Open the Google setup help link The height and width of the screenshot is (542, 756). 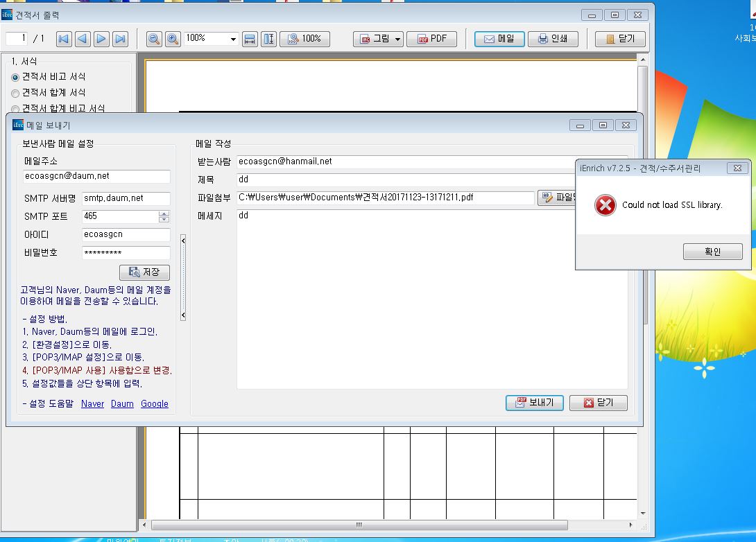tap(154, 403)
